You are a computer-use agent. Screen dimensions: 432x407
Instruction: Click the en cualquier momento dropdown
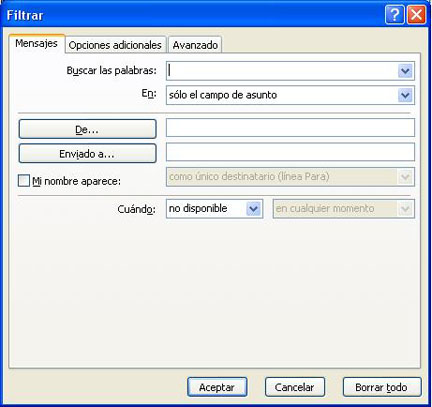tap(344, 209)
